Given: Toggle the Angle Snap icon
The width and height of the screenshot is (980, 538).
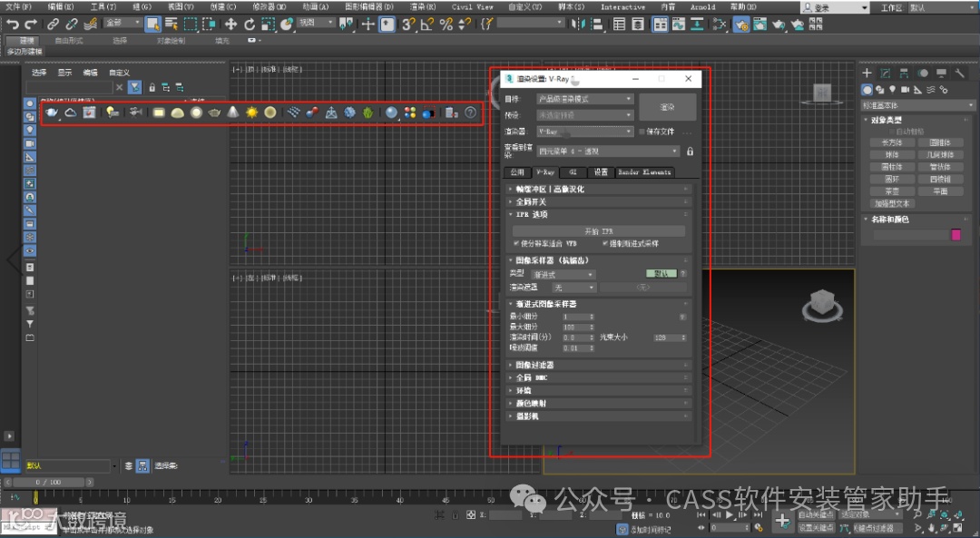Looking at the screenshot, I should pos(427,24).
